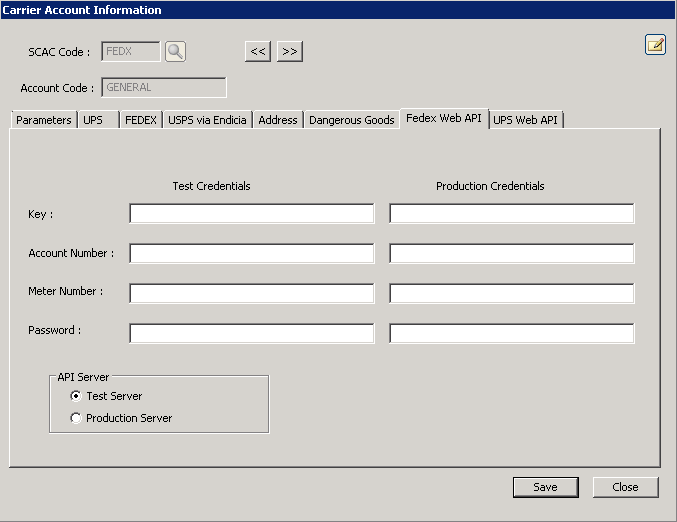
Task: Open the UPS tab
Action: pos(93,120)
